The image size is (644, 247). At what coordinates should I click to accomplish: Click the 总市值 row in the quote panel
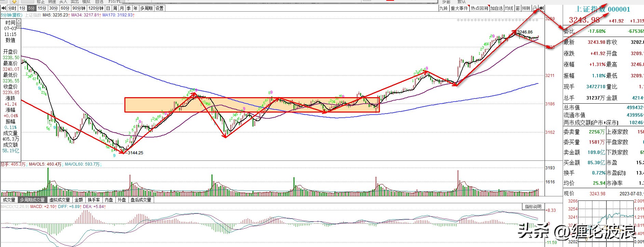[603, 107]
